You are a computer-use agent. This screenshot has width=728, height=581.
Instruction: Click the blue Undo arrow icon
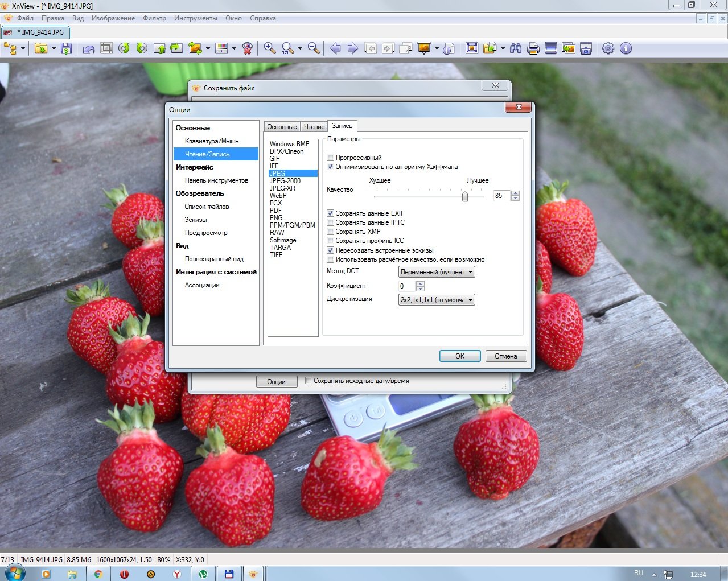coord(88,48)
